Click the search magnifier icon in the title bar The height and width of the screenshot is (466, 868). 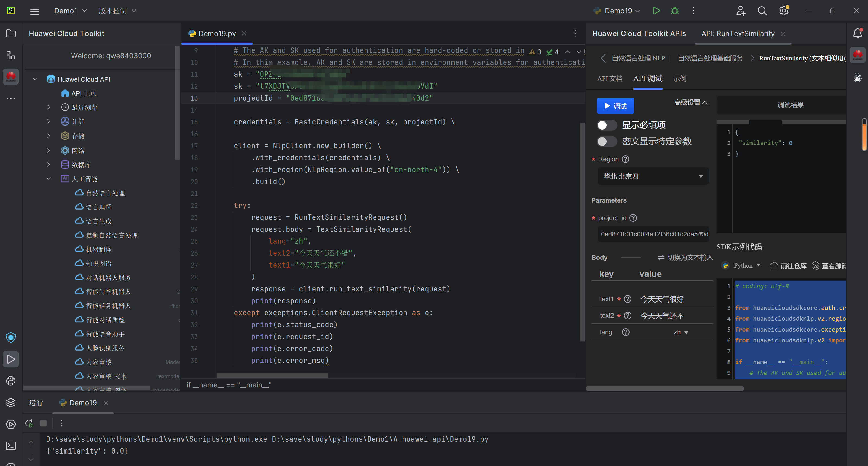click(x=762, y=11)
